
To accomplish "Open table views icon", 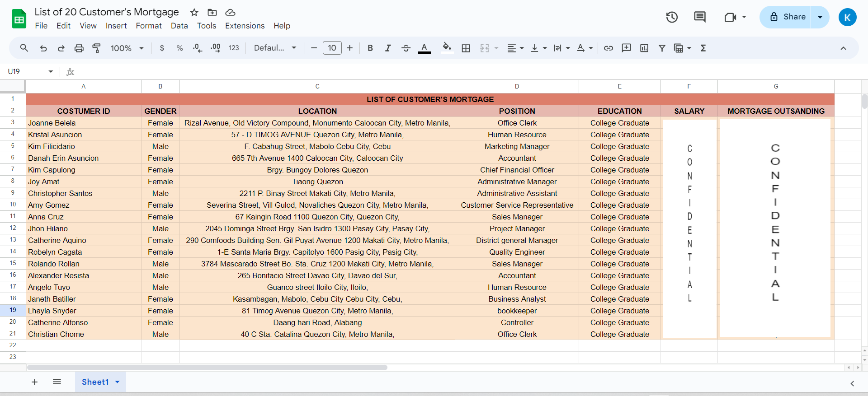I will click(679, 48).
